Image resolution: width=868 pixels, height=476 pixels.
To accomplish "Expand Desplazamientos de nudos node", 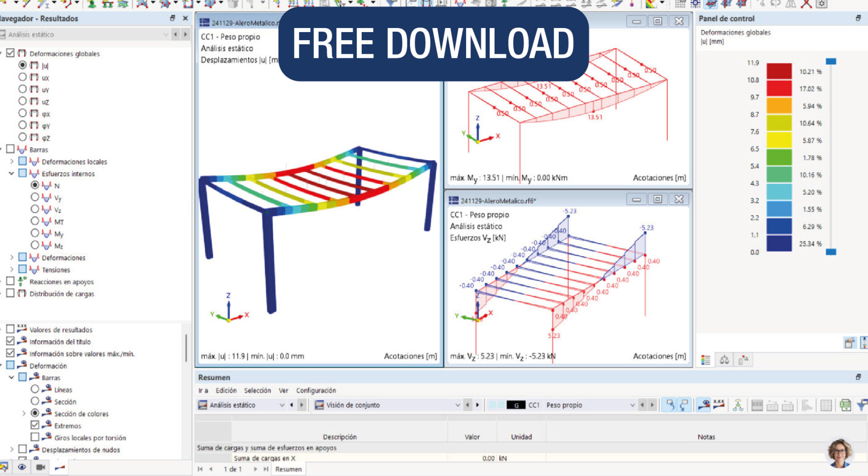I will [x=11, y=449].
